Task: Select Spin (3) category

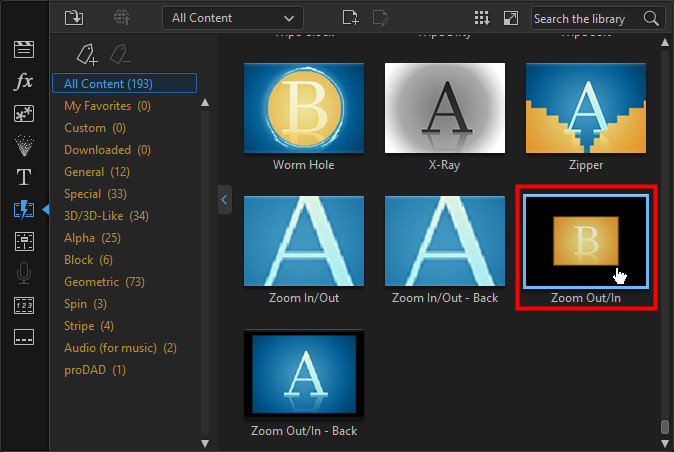Action: (85, 304)
